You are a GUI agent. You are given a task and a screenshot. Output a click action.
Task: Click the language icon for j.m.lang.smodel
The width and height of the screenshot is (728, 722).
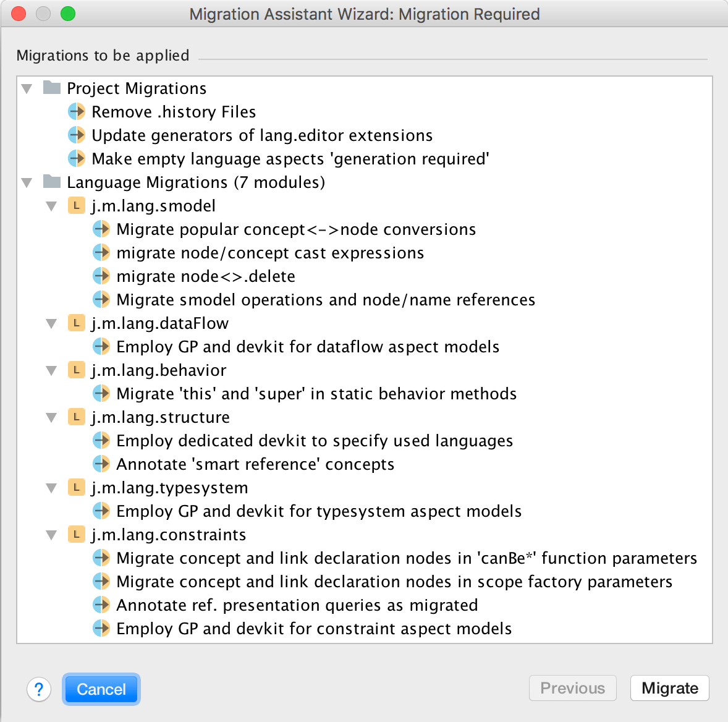pos(75,205)
